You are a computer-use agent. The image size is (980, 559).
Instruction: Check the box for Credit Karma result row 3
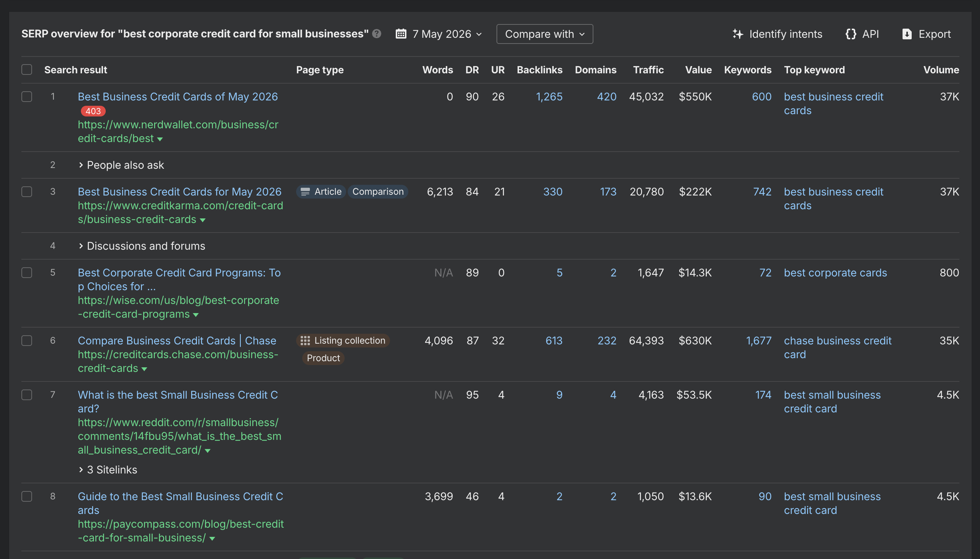click(26, 192)
